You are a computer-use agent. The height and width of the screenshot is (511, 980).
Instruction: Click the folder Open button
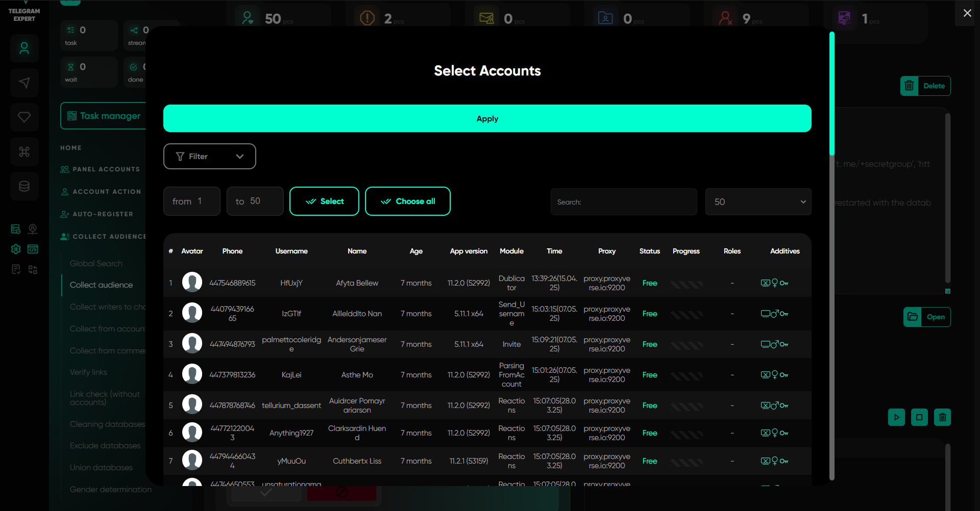(926, 317)
